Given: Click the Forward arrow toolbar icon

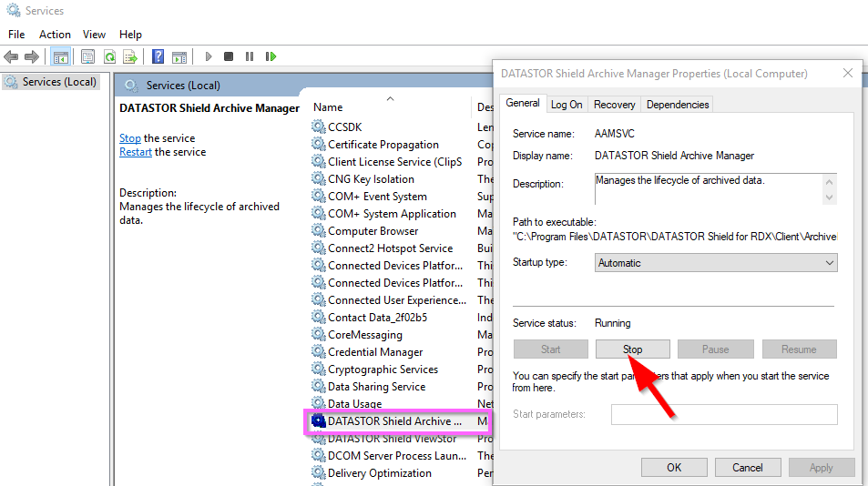Looking at the screenshot, I should 32,56.
